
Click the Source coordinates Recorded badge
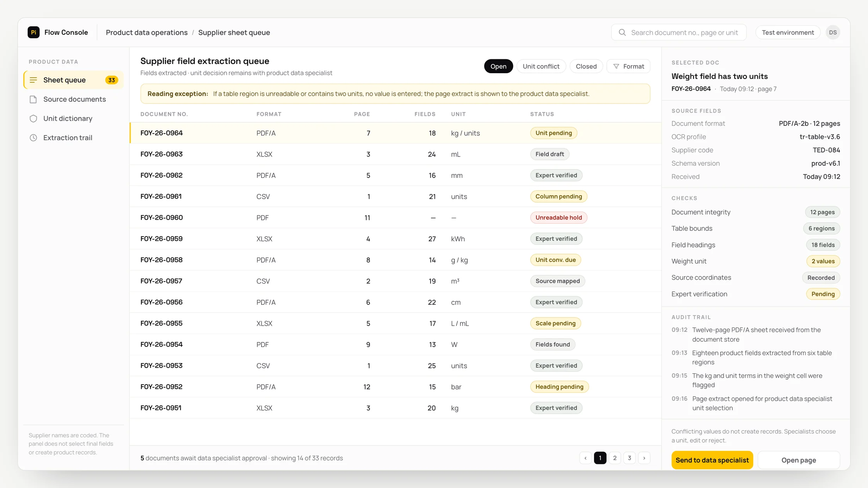point(821,278)
